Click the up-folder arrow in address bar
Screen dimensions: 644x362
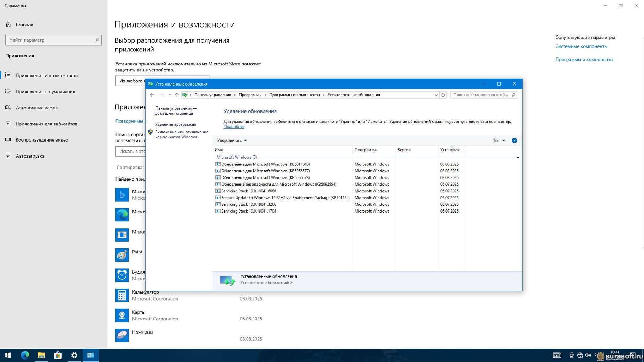[x=177, y=95]
